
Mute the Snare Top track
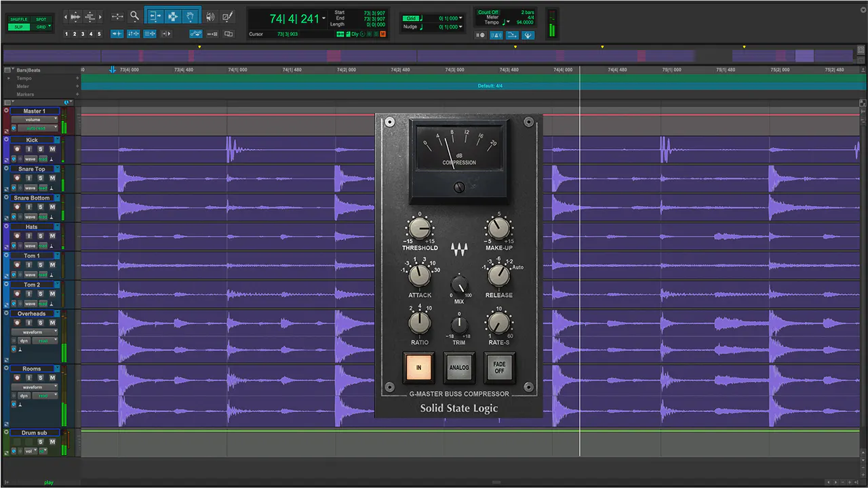tap(52, 178)
